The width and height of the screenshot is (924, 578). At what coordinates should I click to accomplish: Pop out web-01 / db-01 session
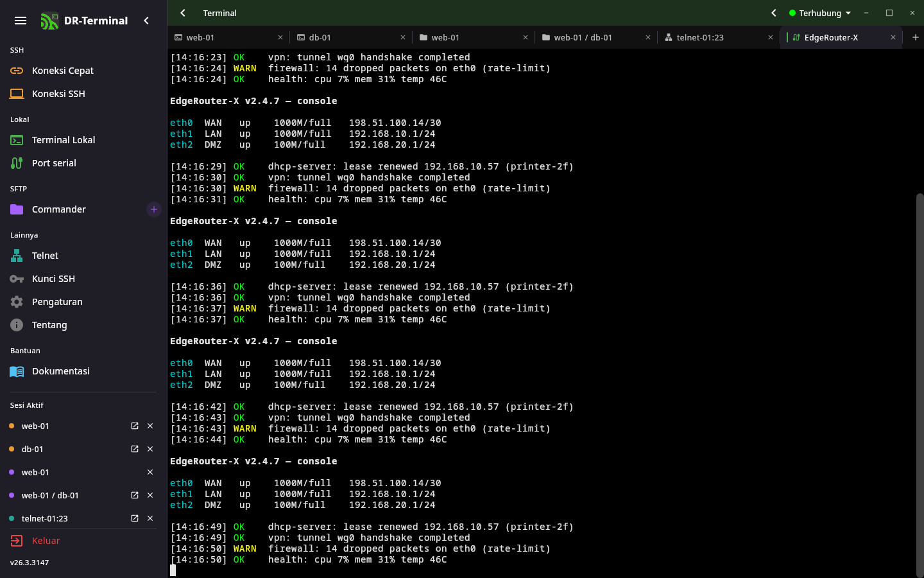coord(135,495)
